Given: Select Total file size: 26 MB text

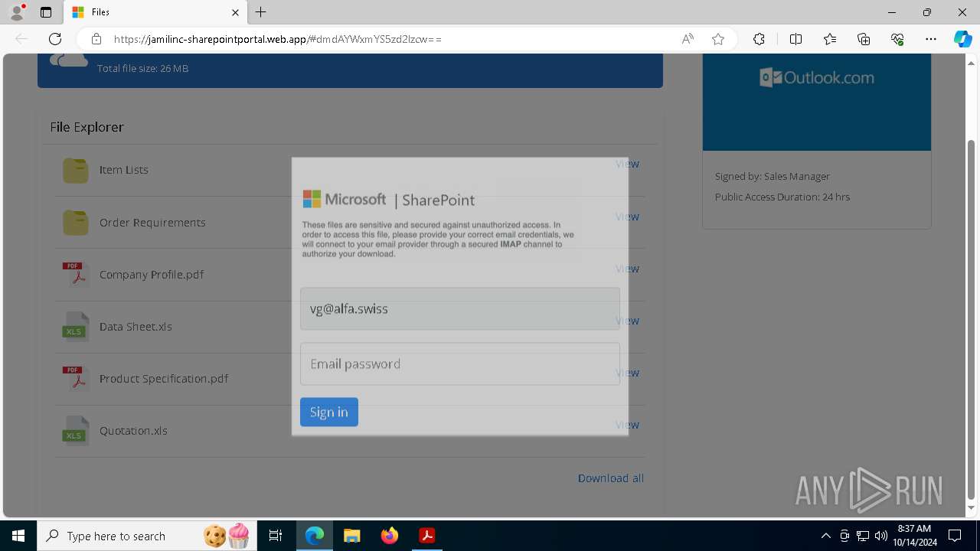Looking at the screenshot, I should coord(142,69).
